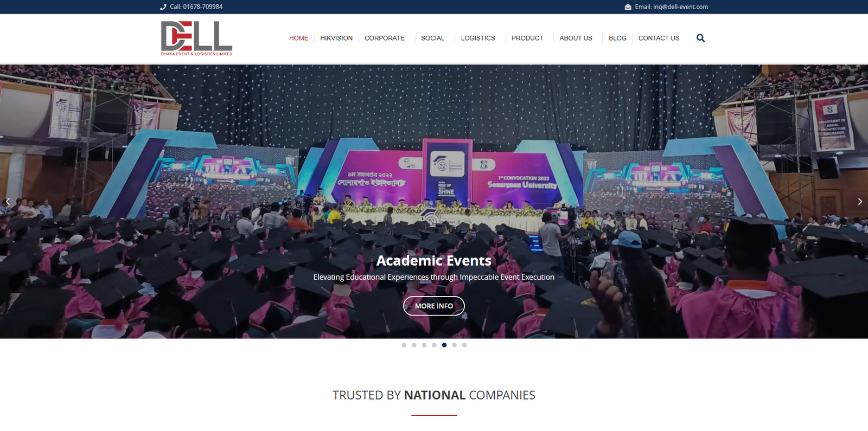Expand the Logistics menu

(478, 38)
